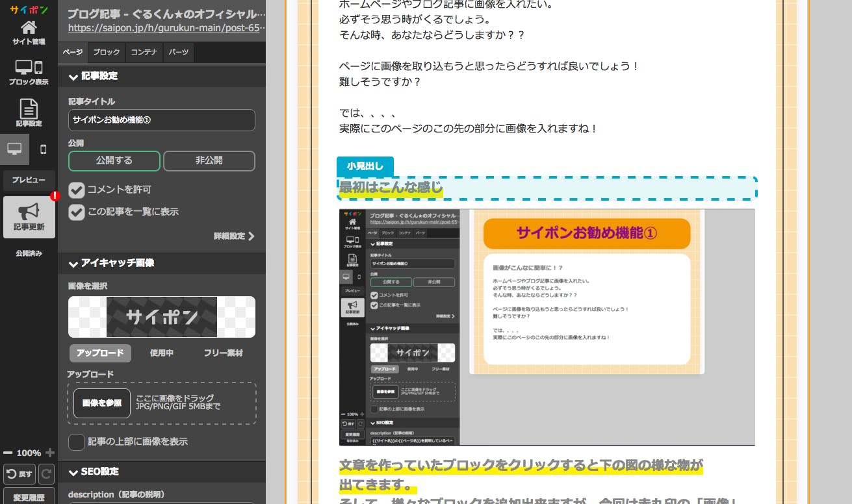Open 詳細設定 link
The height and width of the screenshot is (504, 852).
(234, 236)
